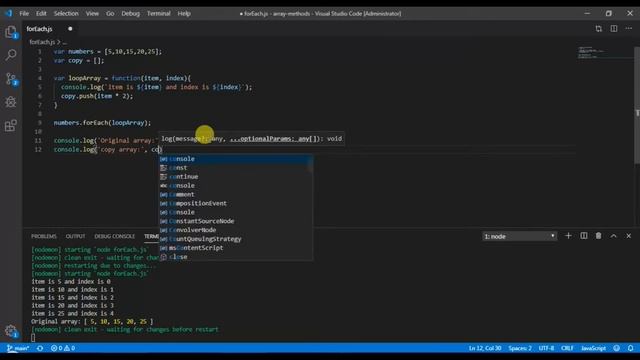Open the notifications bell
The width and height of the screenshot is (640, 360).
click(631, 348)
